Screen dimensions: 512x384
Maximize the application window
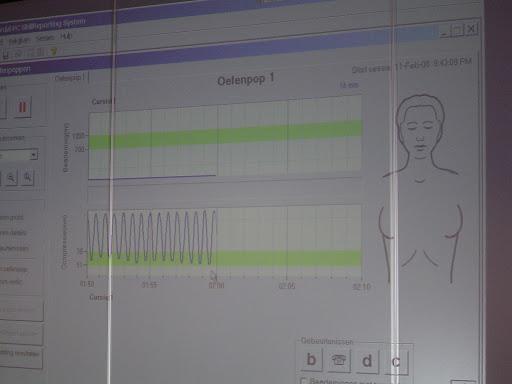(457, 30)
